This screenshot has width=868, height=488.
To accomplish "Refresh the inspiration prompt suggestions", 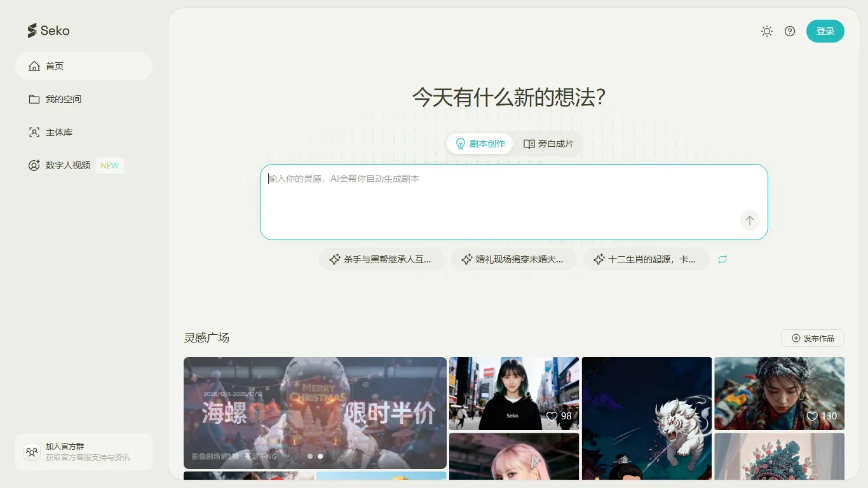I will pyautogui.click(x=722, y=259).
